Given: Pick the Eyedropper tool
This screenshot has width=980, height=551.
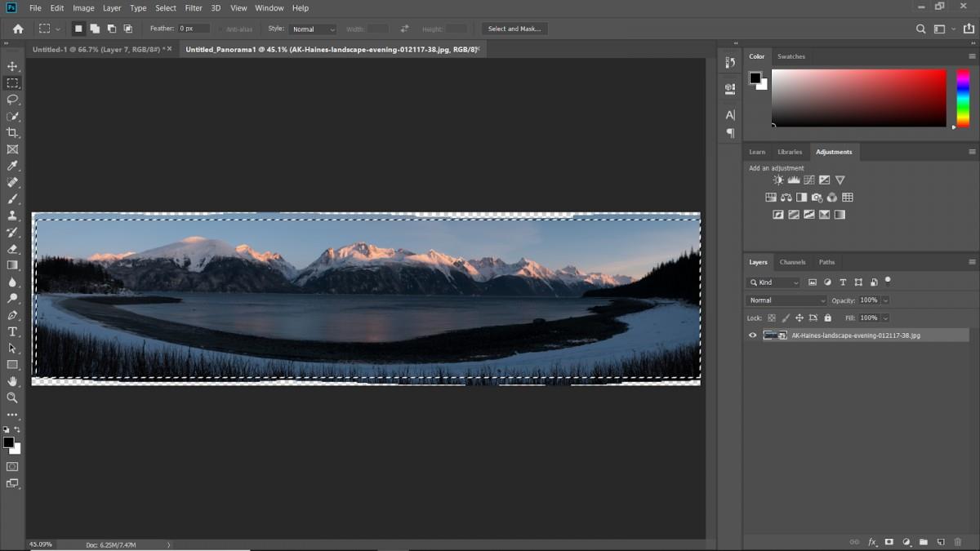Looking at the screenshot, I should (12, 166).
